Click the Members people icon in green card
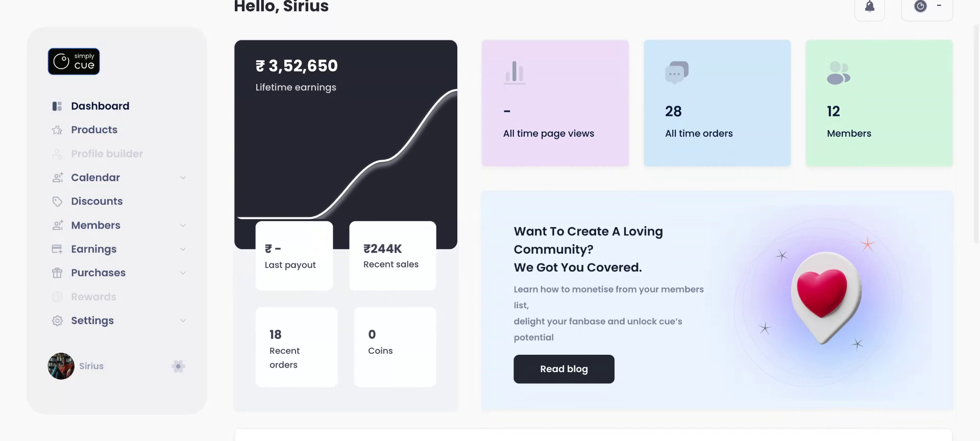 [838, 73]
